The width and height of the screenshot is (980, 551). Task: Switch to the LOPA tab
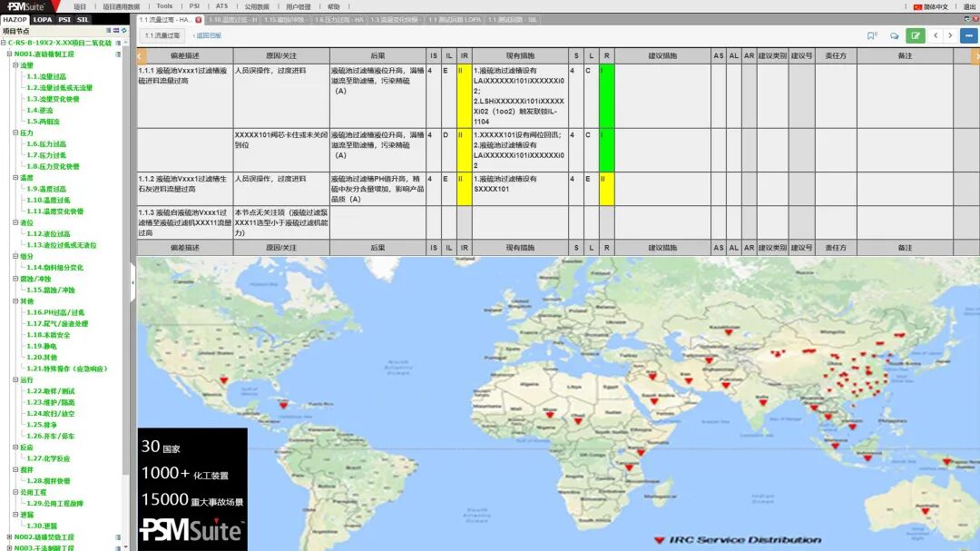point(43,19)
